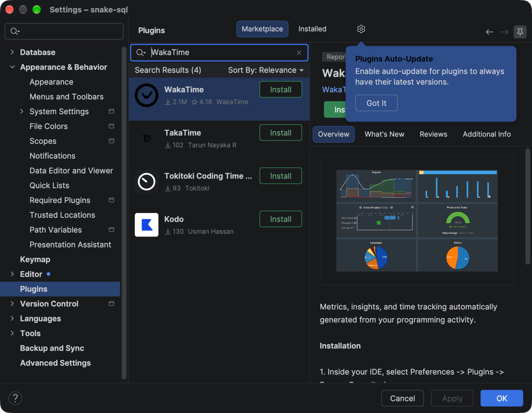Collapse the Appearance & Behavior section
This screenshot has width=532, height=413.
coord(12,67)
